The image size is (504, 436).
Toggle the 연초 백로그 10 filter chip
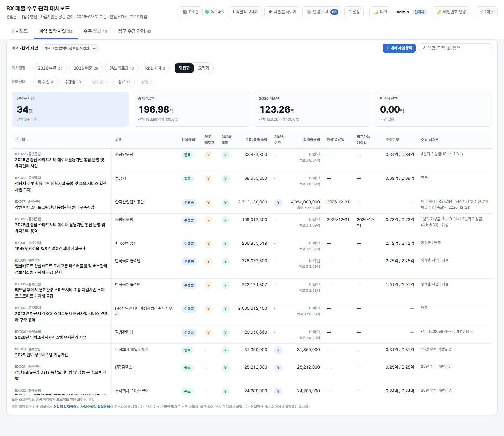[x=122, y=68]
